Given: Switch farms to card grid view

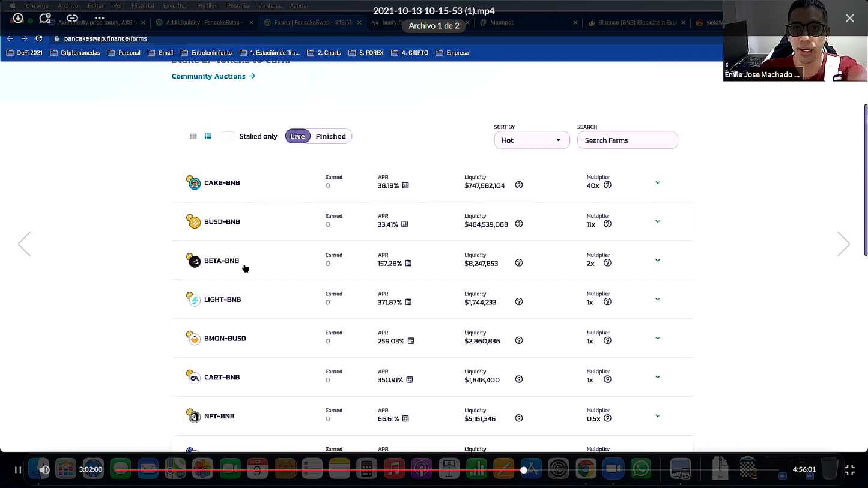Looking at the screenshot, I should click(193, 136).
